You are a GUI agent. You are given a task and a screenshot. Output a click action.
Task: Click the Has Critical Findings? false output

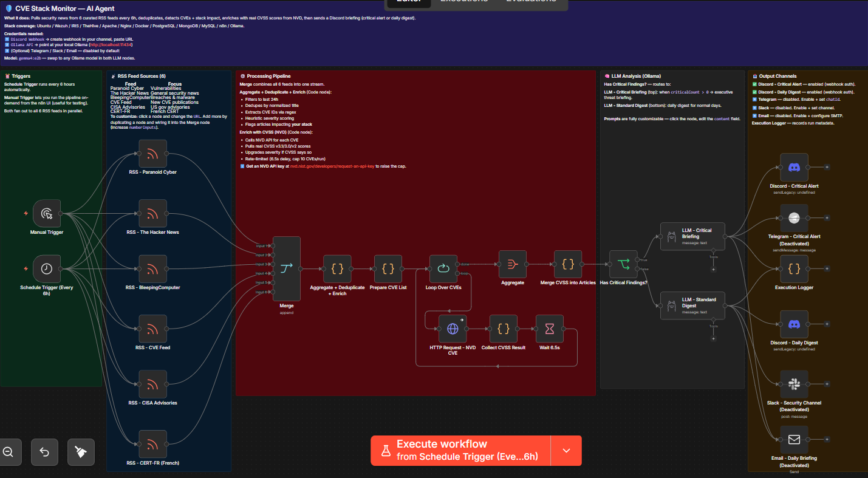(637, 269)
